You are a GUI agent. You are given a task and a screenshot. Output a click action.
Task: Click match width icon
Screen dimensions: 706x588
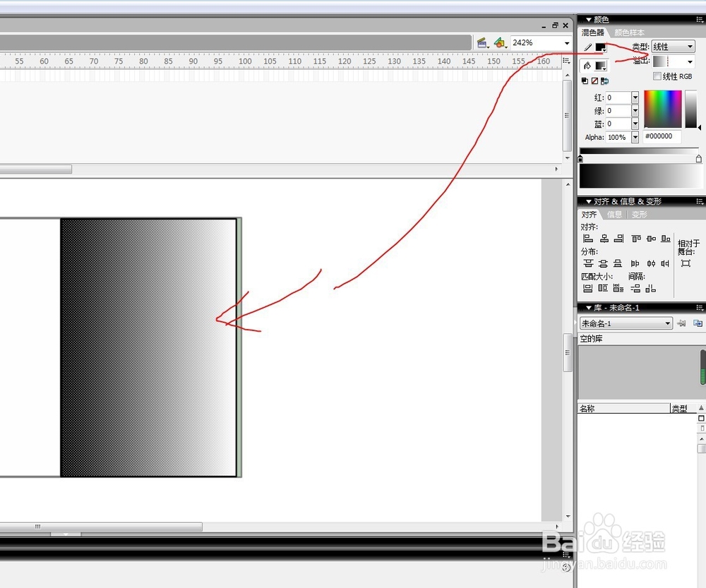pos(588,288)
